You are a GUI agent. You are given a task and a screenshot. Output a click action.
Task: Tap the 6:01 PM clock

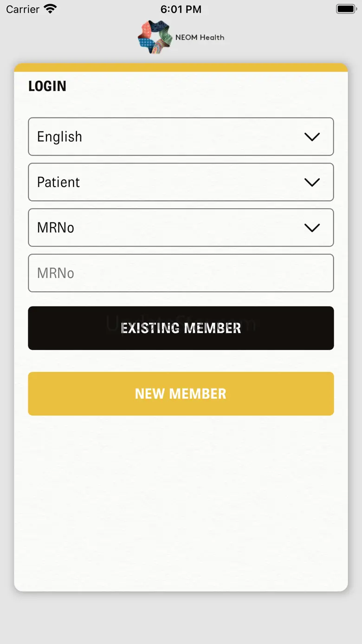click(181, 9)
